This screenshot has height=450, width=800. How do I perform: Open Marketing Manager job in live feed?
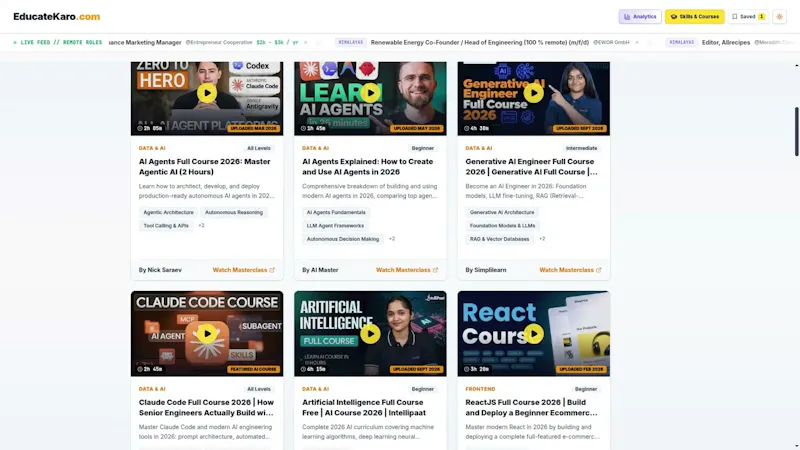pos(145,42)
